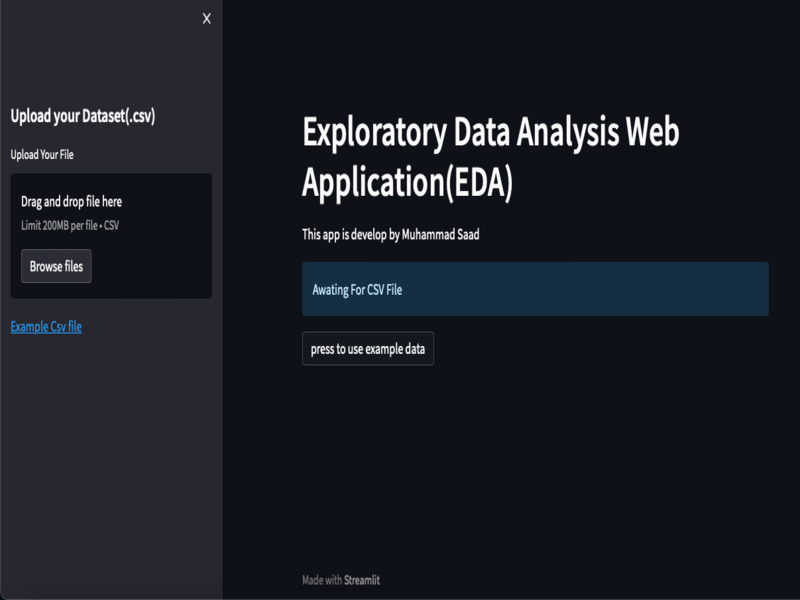Click the Browse files button
Screen dimensions: 800x600
(x=56, y=266)
